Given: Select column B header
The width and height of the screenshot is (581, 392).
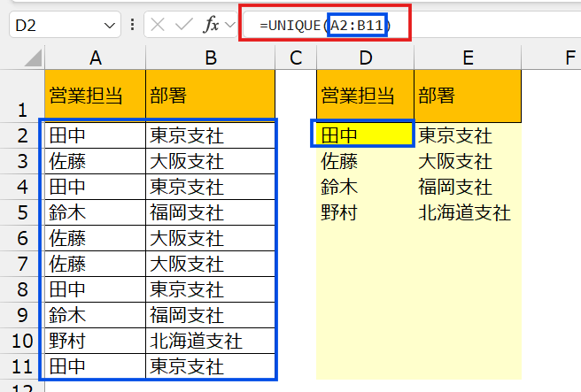Looking at the screenshot, I should coord(211,58).
